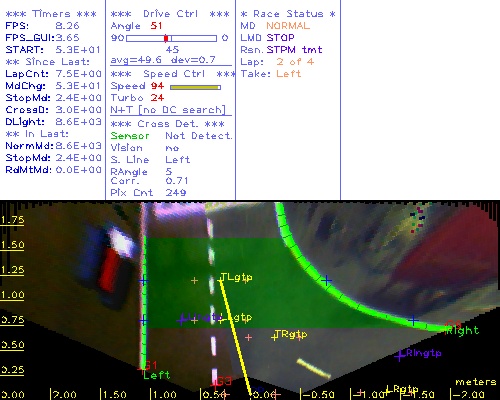The width and height of the screenshot is (500, 400).
Task: Click the green Right lane label
Action: (463, 330)
